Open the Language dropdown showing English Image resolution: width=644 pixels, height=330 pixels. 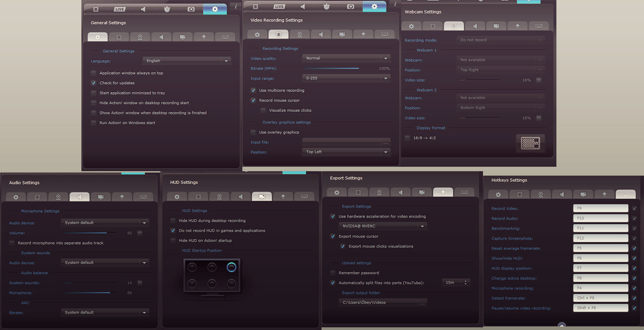click(187, 61)
